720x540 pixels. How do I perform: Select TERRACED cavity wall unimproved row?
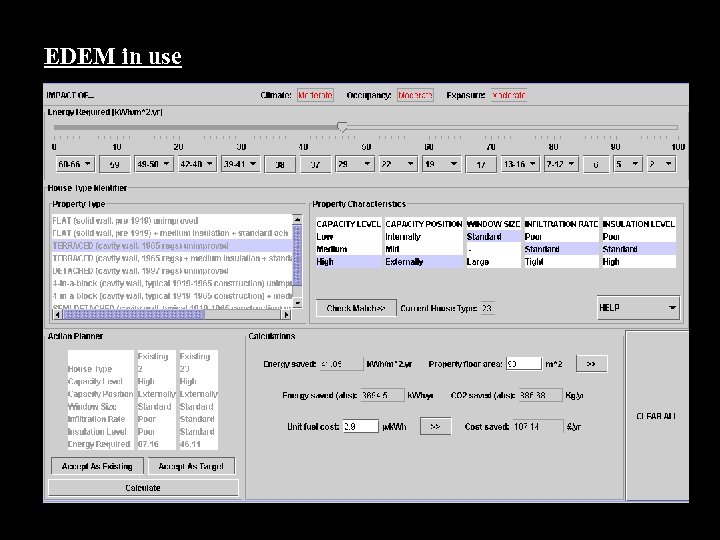point(172,246)
